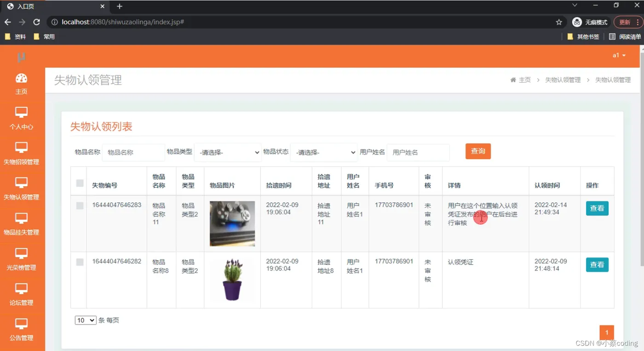Open 失物招领管理 sidebar icon
644x351 pixels.
[x=22, y=147]
